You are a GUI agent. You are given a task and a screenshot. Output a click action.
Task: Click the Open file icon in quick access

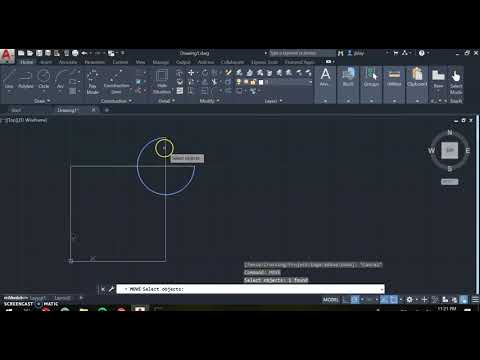[30, 53]
